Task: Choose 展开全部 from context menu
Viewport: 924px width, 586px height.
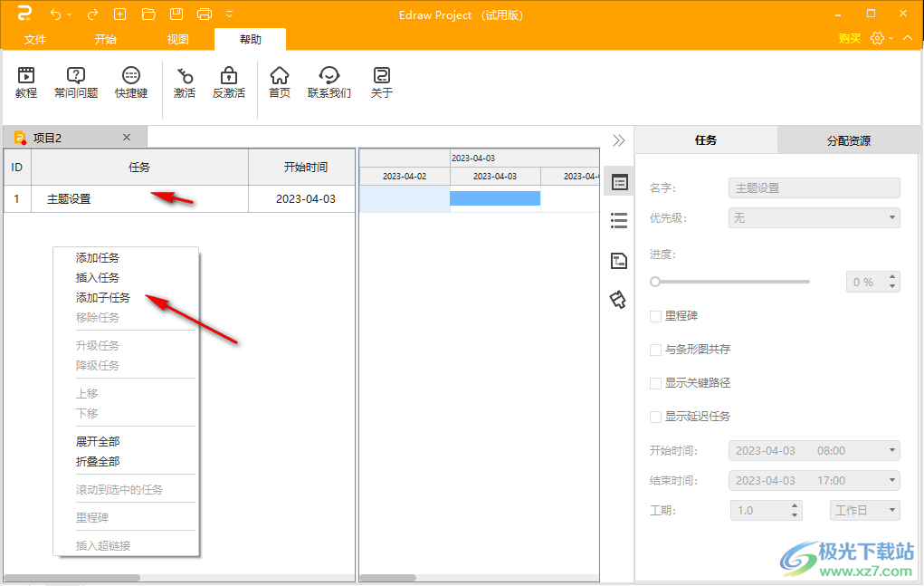Action: (97, 442)
